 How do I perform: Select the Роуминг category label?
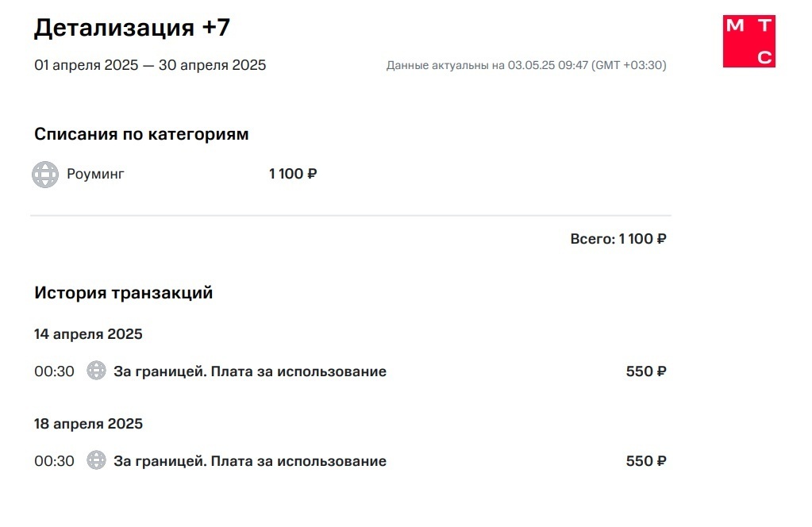pos(95,175)
